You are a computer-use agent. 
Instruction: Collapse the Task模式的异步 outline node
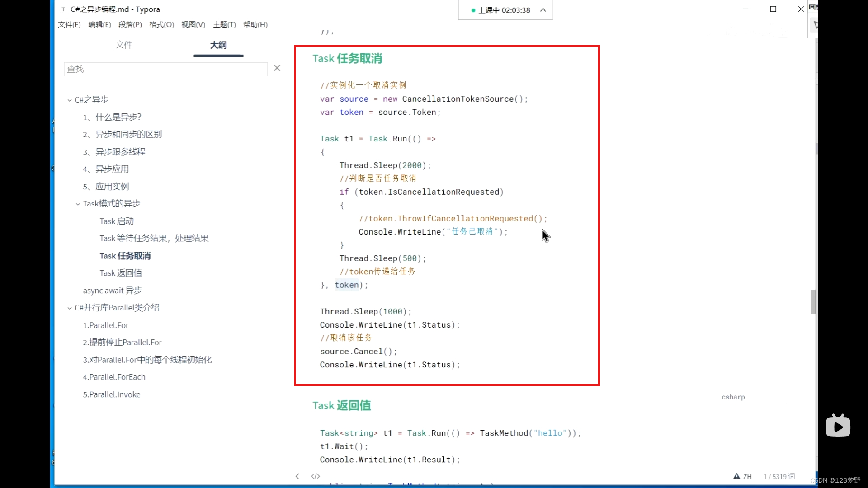click(x=78, y=204)
